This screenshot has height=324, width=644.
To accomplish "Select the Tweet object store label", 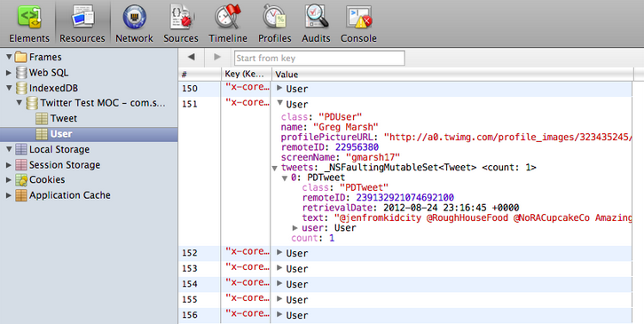I will point(64,118).
